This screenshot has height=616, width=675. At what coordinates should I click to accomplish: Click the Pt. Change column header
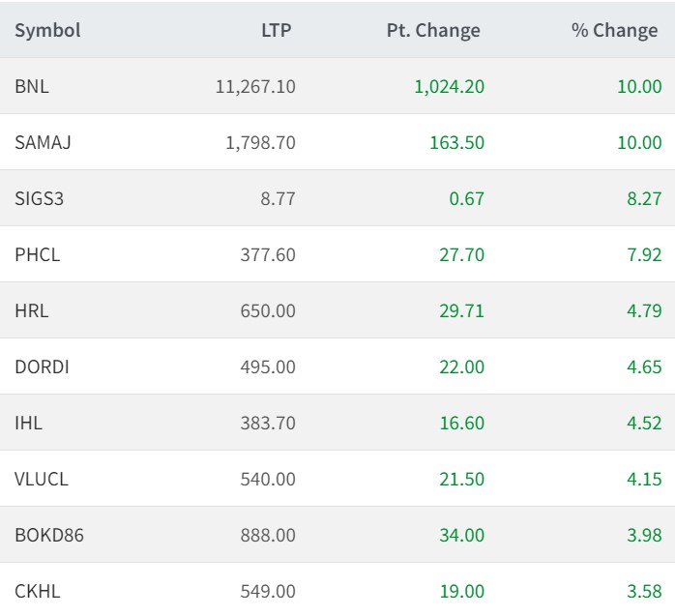432,30
